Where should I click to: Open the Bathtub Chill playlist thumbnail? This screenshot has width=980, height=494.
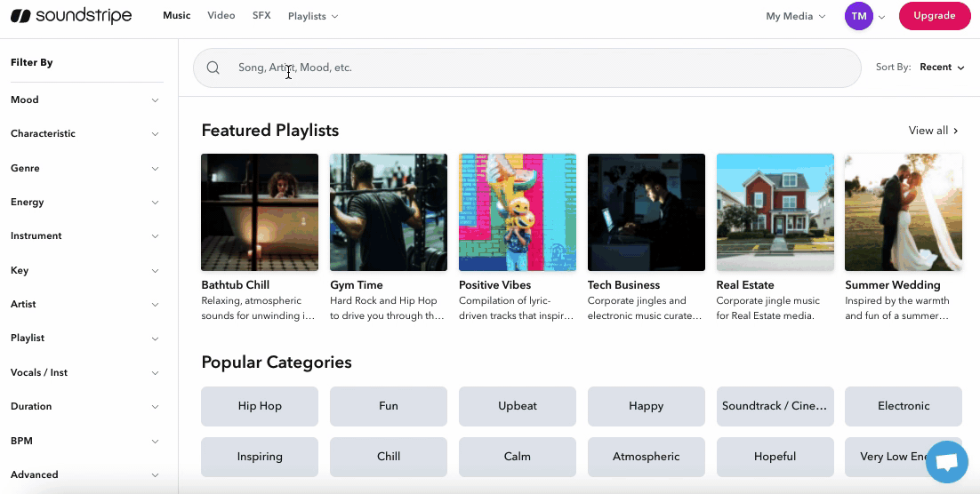point(260,212)
